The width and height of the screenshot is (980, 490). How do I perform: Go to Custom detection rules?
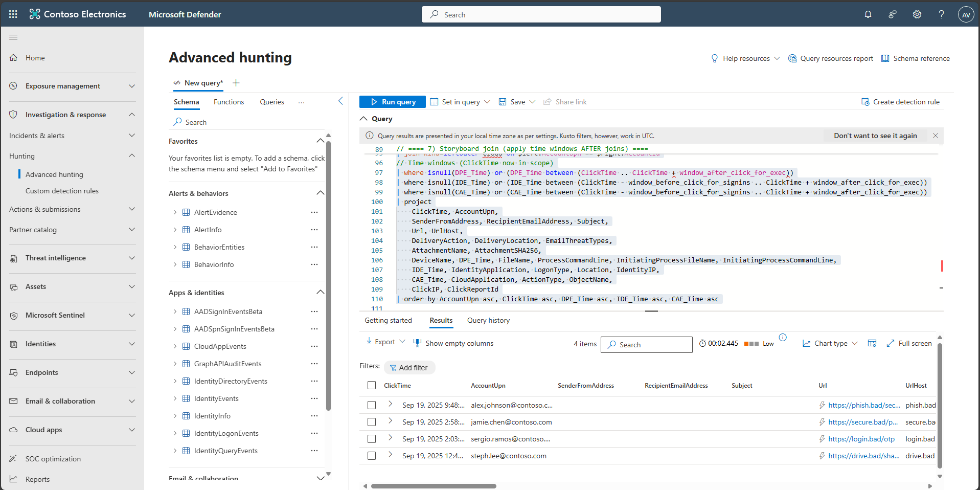pos(62,191)
